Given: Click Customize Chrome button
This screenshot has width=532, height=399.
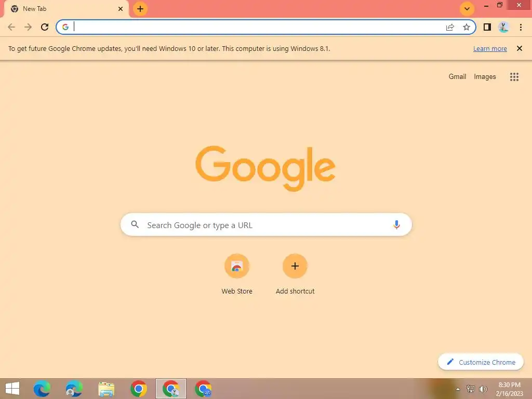Looking at the screenshot, I should point(481,362).
